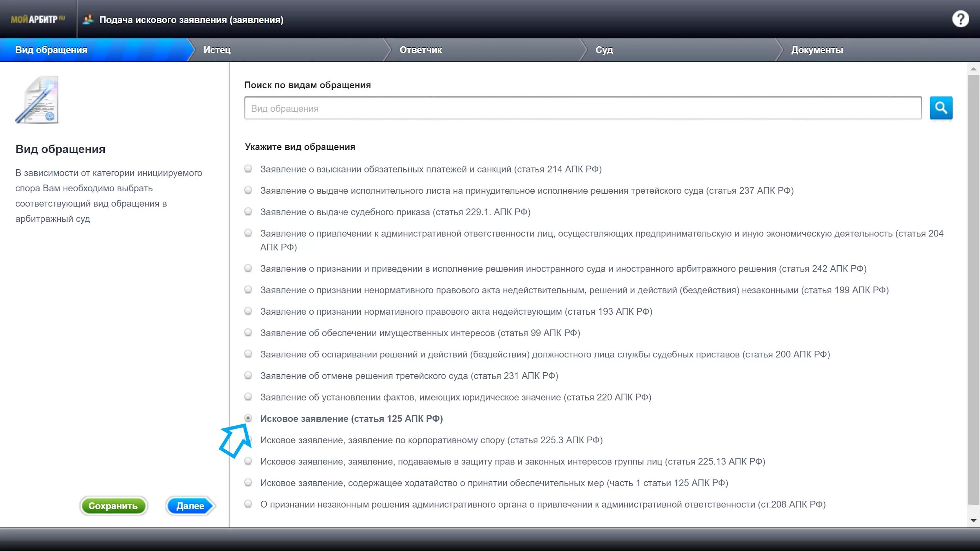
Task: Pick the статья 208 административного органа option
Action: (x=248, y=504)
